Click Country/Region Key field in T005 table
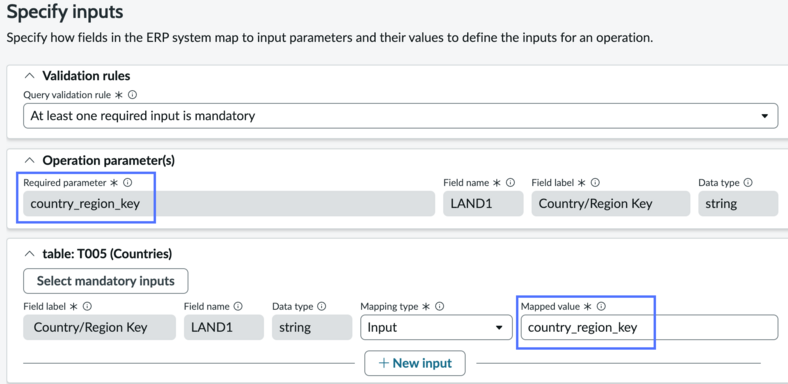Viewport: 788px width, 384px height. click(x=100, y=328)
